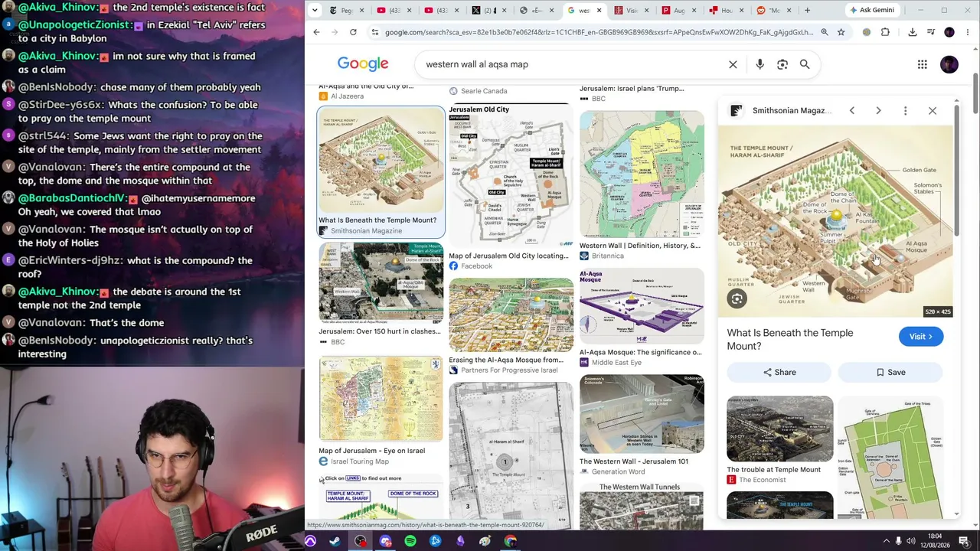Open a new browser tab
The width and height of the screenshot is (980, 551).
[x=807, y=10]
